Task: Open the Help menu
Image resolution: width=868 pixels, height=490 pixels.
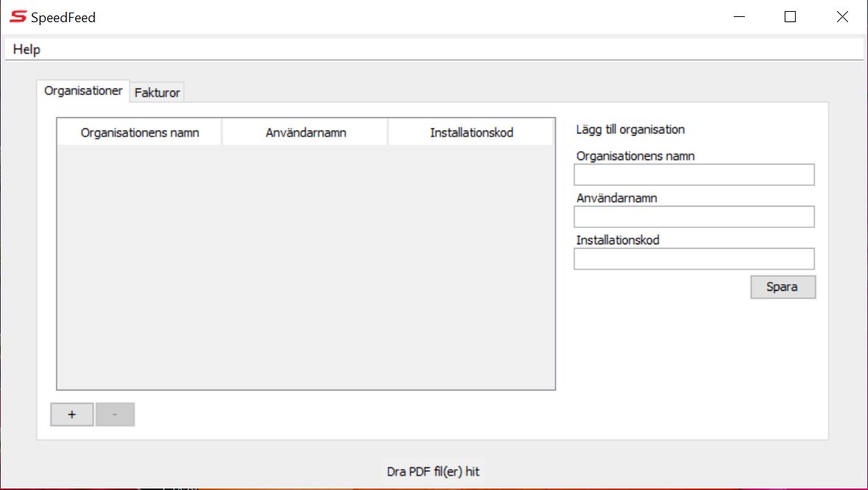Action: click(x=27, y=49)
